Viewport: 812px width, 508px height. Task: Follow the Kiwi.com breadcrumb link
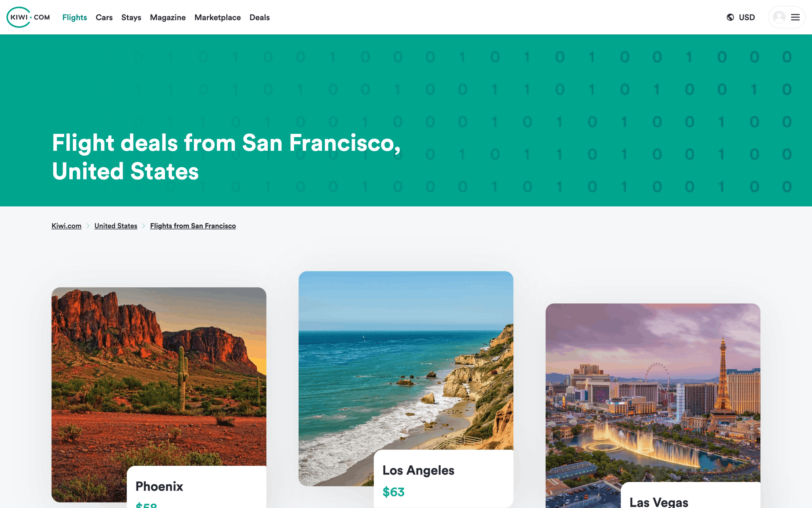coord(66,226)
